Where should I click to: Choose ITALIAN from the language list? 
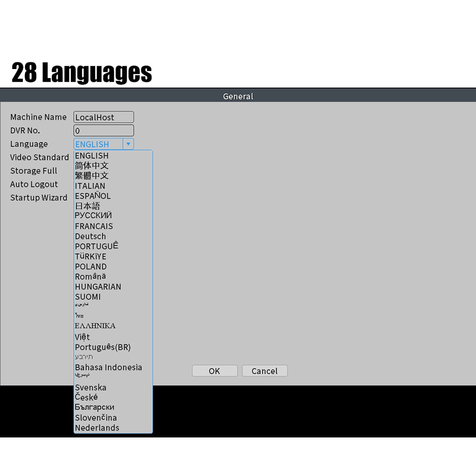click(113, 186)
